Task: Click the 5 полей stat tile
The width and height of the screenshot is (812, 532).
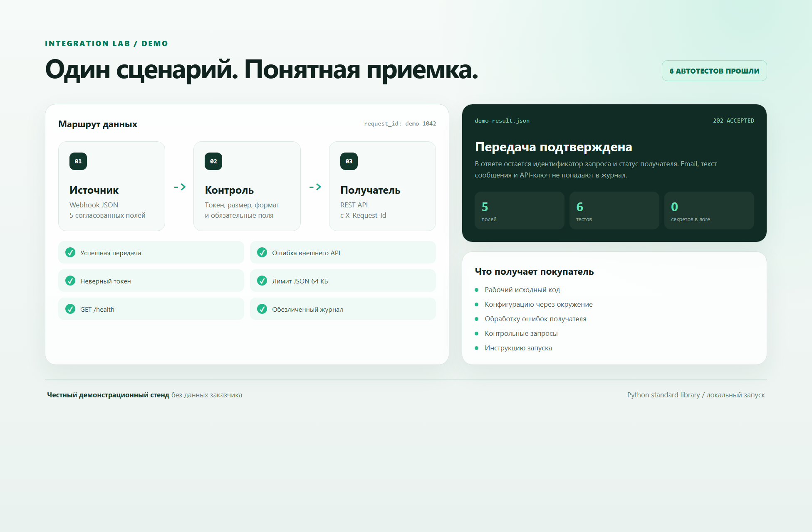Action: tap(520, 210)
